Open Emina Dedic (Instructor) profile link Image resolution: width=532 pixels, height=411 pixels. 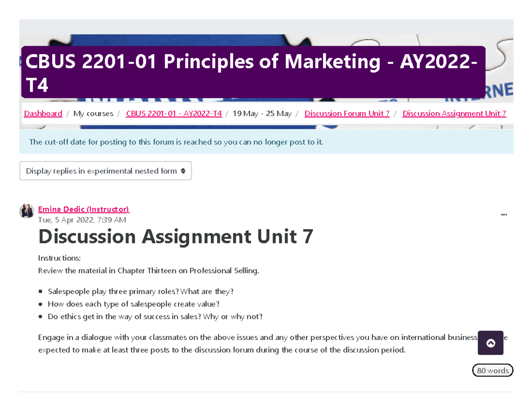[x=83, y=209]
